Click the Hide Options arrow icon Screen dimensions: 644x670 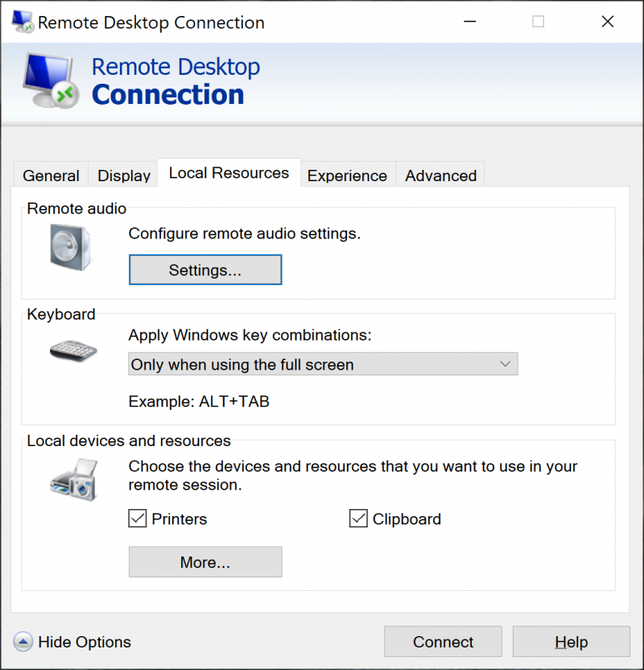click(23, 642)
